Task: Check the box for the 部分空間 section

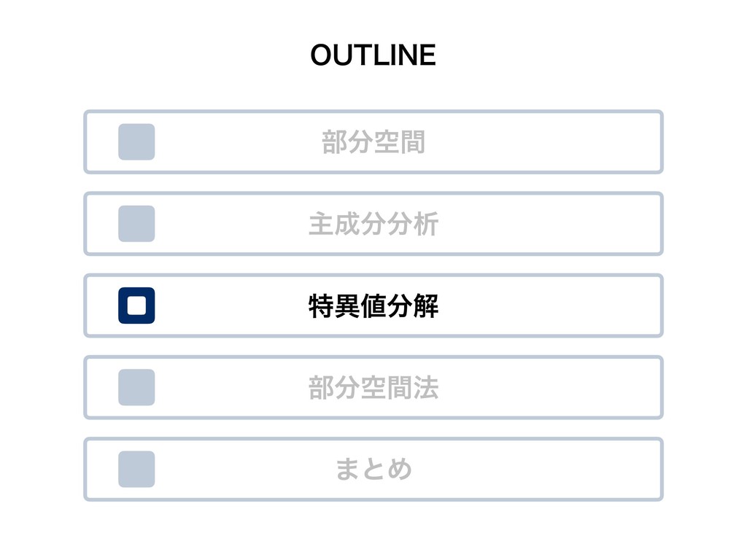Action: click(x=136, y=142)
